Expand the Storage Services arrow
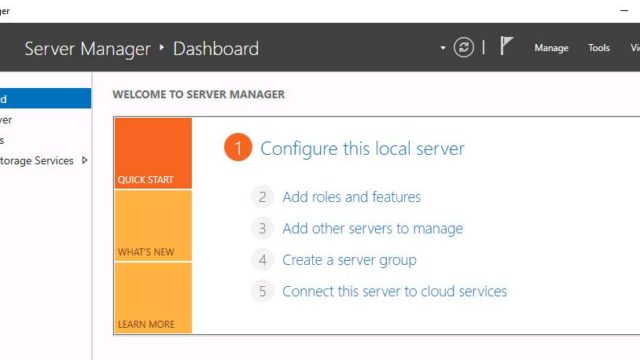 pos(84,160)
